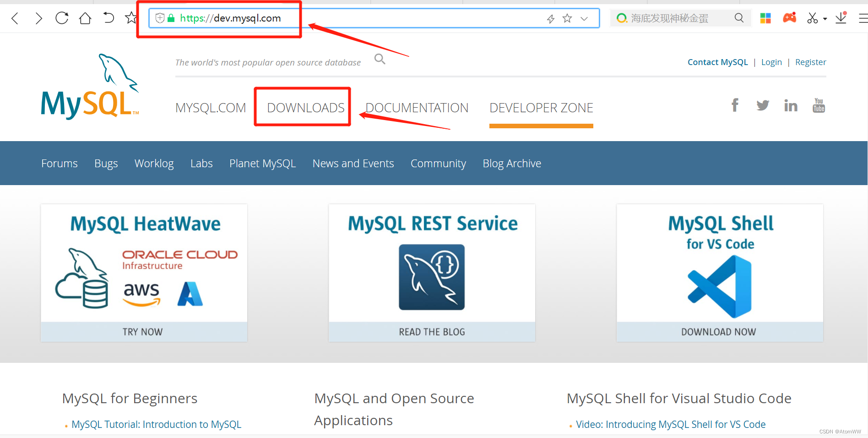Click the MySQL HeatWave card heading
Viewport: 868px width, 438px height.
tap(145, 224)
